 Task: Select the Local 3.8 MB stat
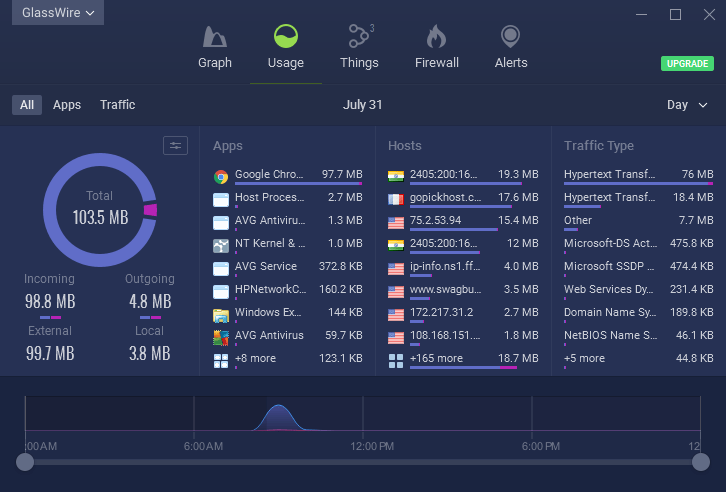pos(150,344)
